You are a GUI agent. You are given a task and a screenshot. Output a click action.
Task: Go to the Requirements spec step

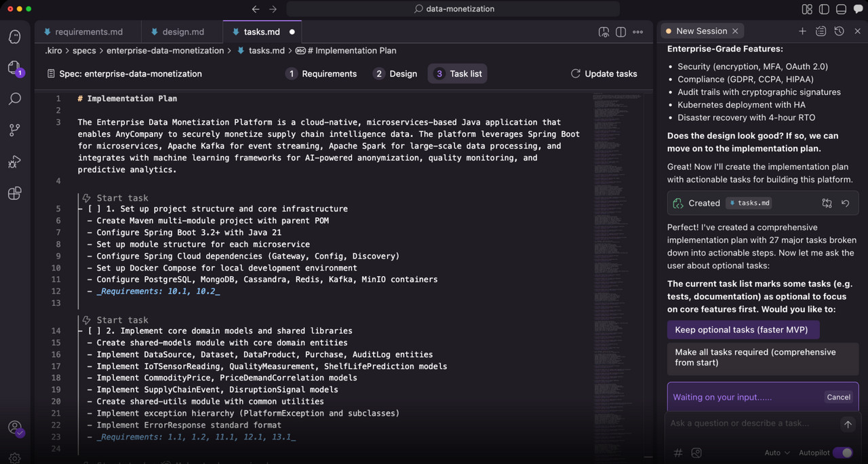point(321,74)
